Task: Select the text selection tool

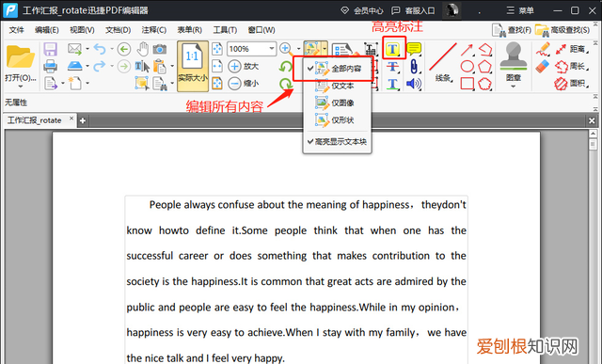Action: [142, 67]
